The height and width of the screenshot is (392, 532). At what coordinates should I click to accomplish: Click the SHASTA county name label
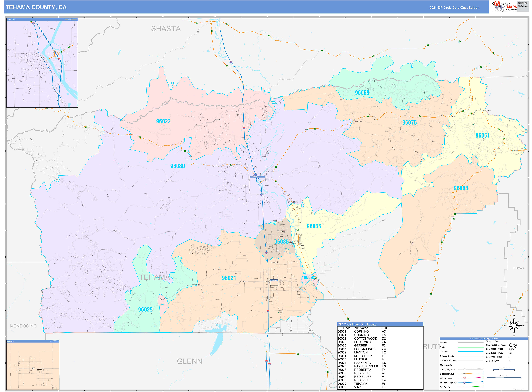(x=166, y=29)
